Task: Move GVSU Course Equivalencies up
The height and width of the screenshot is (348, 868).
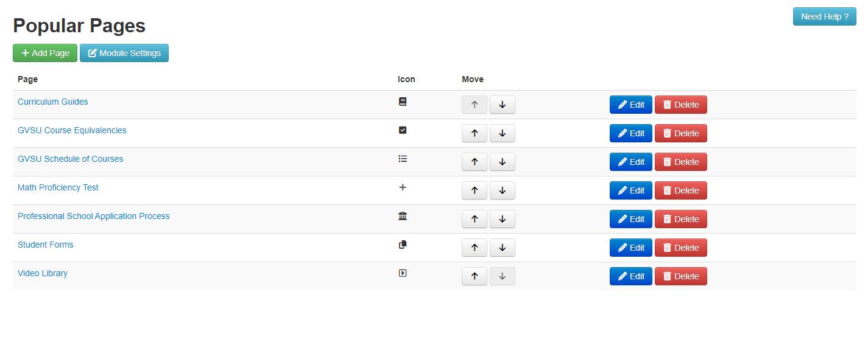Action: click(475, 133)
